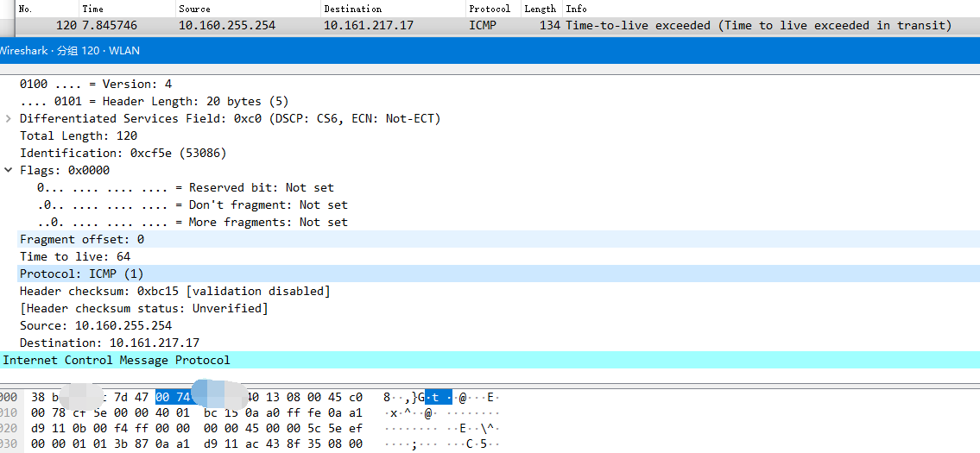Sort by the Time column header

click(x=127, y=9)
